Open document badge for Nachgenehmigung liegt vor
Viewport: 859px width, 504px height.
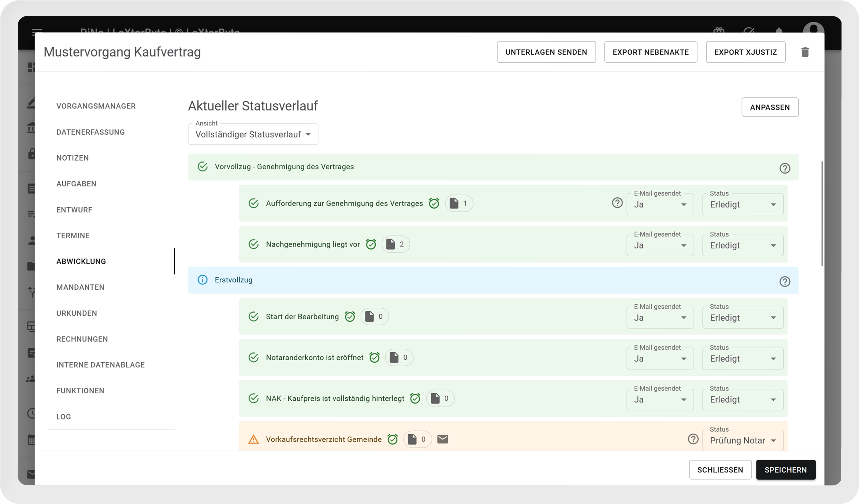tap(396, 244)
